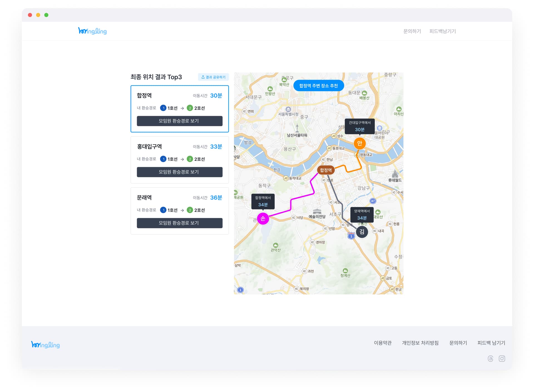This screenshot has width=534, height=392.
Task: Click the 건대입구역에서 30분 map tooltip
Action: (359, 126)
